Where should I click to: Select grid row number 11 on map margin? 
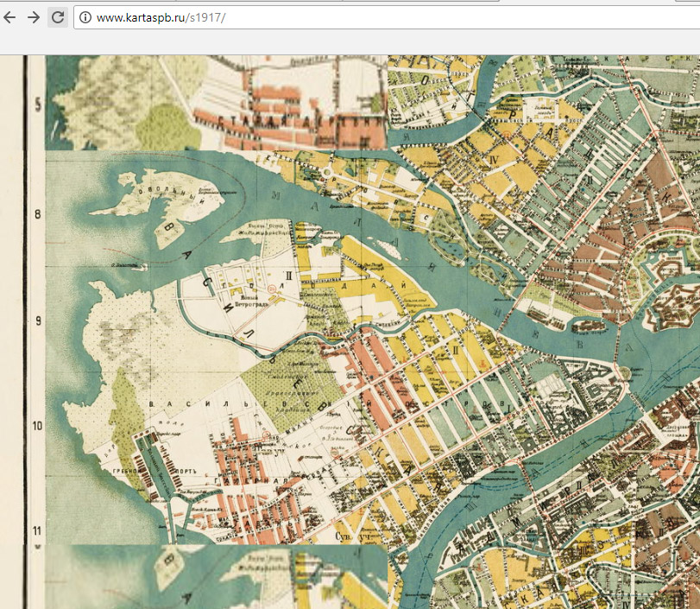pos(37,530)
